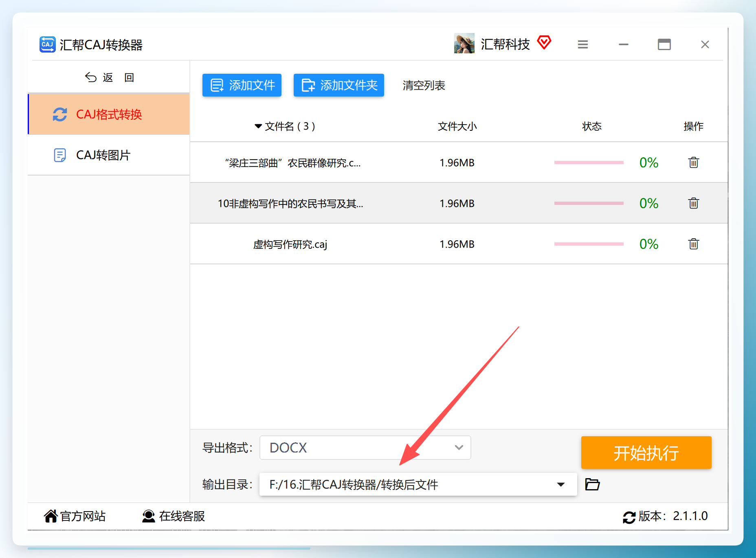The height and width of the screenshot is (558, 756).
Task: Delete the 梁庄三部曲 file with trash icon
Action: 694,163
